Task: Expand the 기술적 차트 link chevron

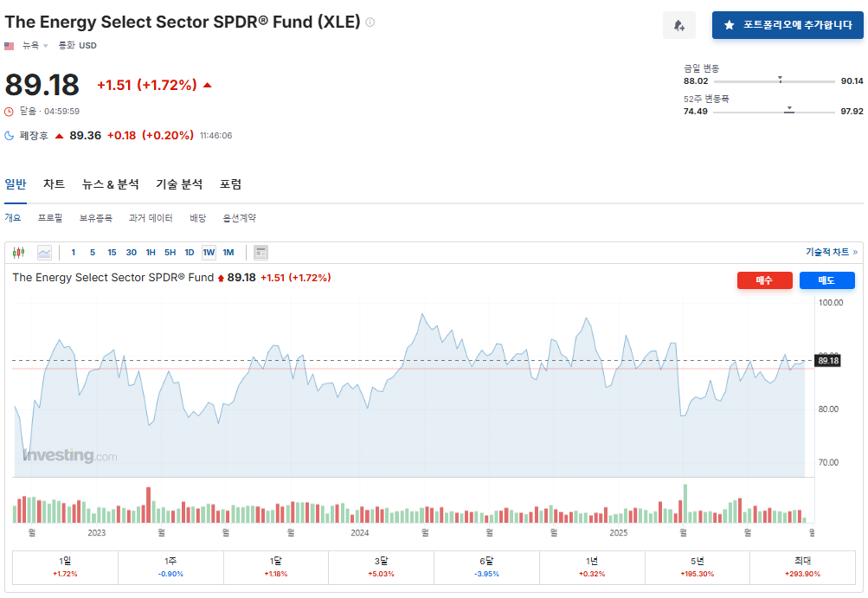Action: coord(855,250)
